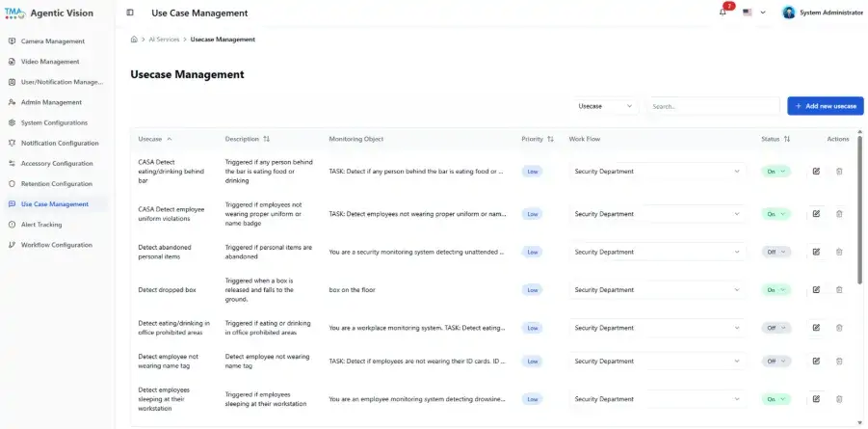Open Accessory Configuration page

[x=55, y=164]
